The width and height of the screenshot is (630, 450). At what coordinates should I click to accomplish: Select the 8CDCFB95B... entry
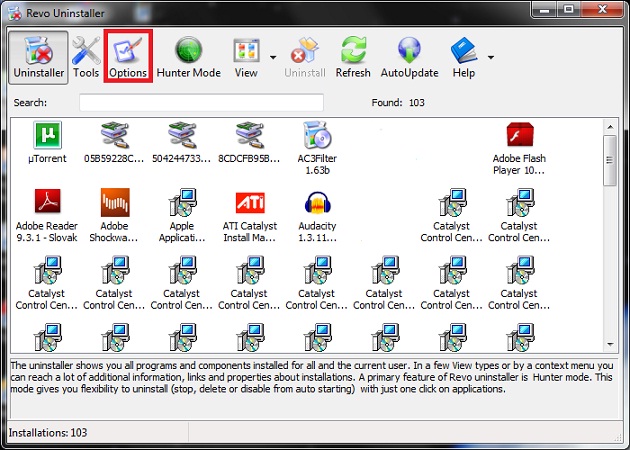click(249, 143)
